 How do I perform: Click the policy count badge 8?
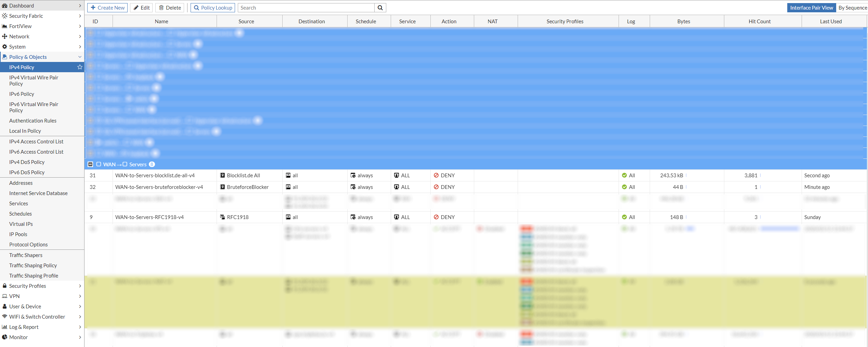pyautogui.click(x=152, y=165)
